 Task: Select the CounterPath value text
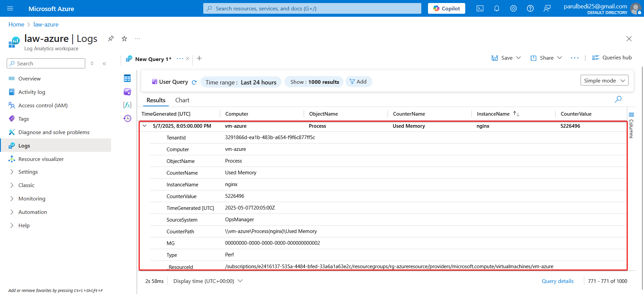coord(271,231)
